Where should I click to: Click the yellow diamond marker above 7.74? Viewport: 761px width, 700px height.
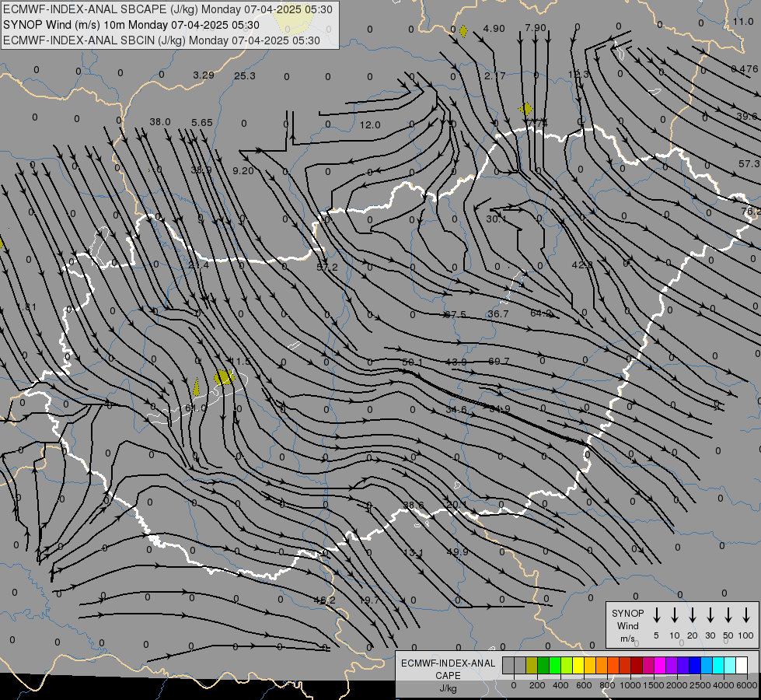[525, 109]
